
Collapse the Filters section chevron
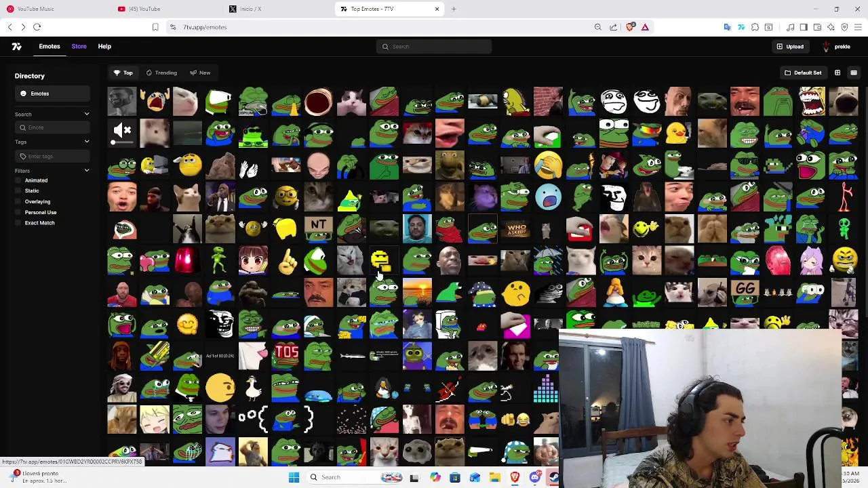(87, 171)
